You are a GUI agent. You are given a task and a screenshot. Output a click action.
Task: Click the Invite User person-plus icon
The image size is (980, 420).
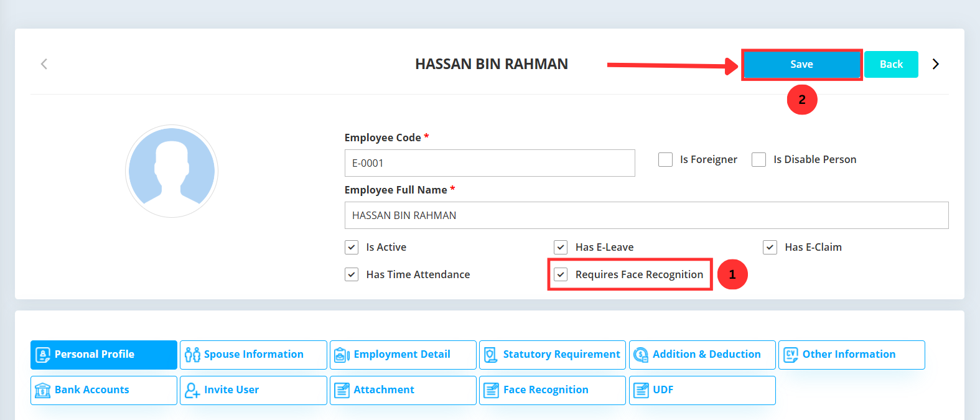click(193, 390)
